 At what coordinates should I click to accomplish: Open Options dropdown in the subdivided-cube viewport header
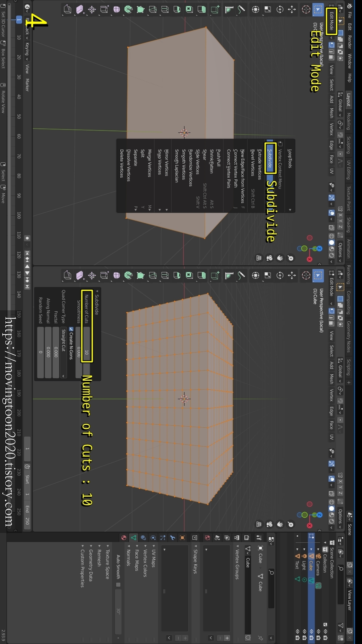340,519
